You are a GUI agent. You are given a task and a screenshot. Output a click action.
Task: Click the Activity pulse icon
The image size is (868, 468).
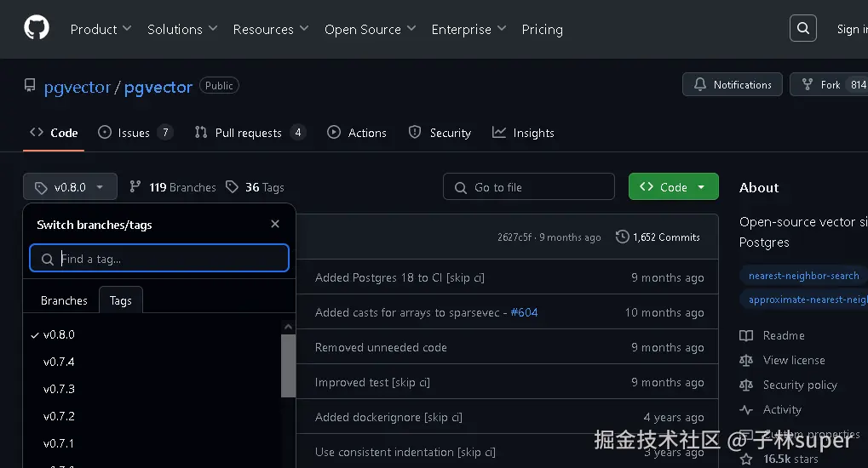click(x=746, y=409)
